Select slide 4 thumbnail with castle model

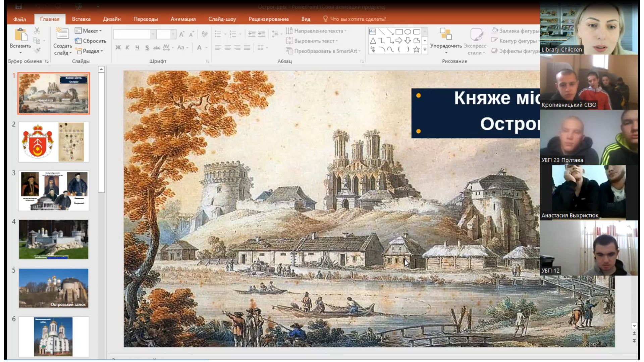click(x=54, y=239)
